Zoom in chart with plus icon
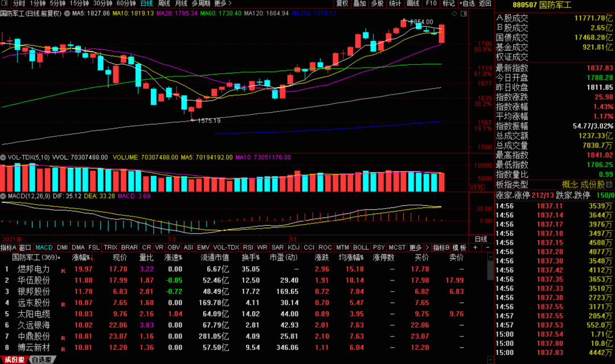The width and height of the screenshot is (615, 364). click(x=475, y=247)
